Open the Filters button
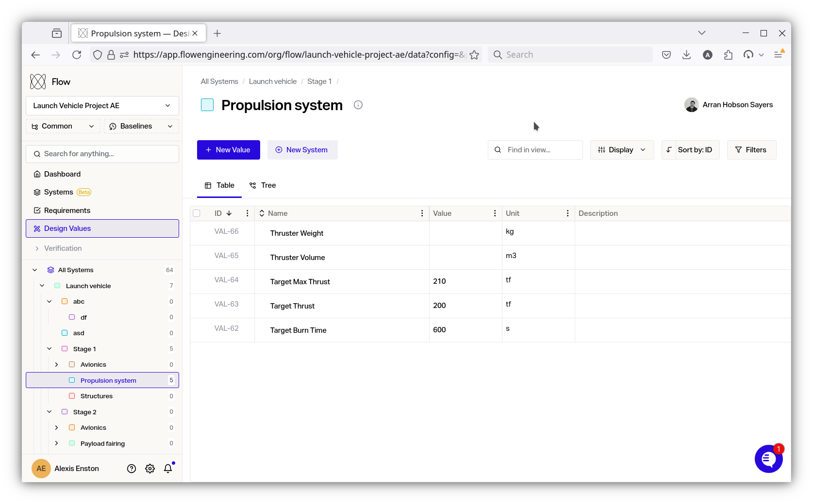Viewport: 813px width, 504px height. pyautogui.click(x=751, y=150)
